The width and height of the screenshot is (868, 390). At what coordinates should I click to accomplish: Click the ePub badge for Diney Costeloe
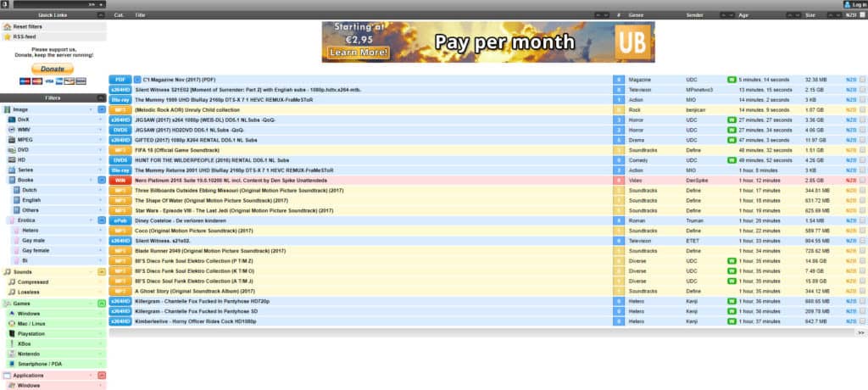[120, 220]
